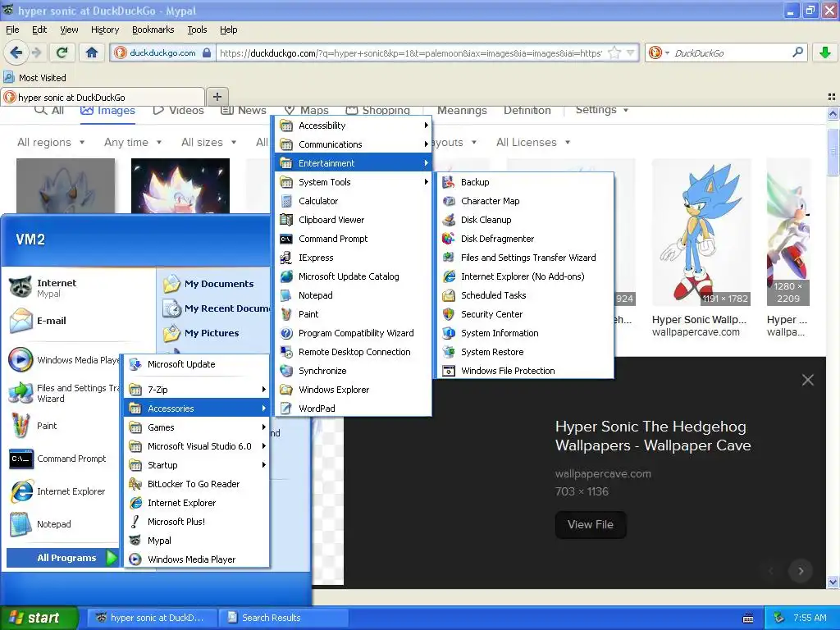Launch Disk Cleanup icon
The image size is (840, 630).
click(449, 220)
